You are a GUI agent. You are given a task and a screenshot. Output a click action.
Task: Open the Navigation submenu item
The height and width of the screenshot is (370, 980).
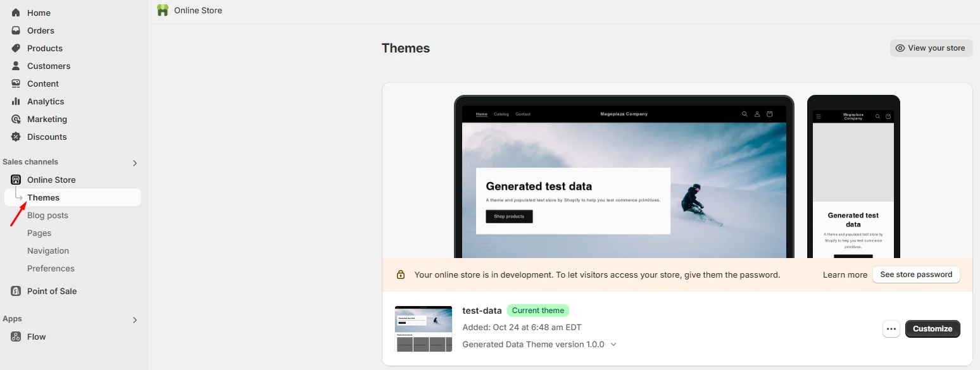click(x=48, y=250)
